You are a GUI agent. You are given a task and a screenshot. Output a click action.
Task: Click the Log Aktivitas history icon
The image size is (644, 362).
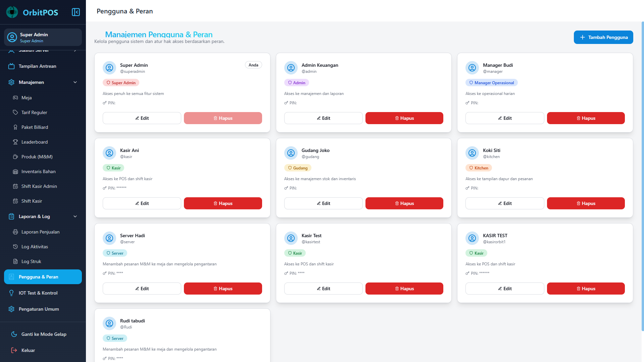[x=15, y=247]
